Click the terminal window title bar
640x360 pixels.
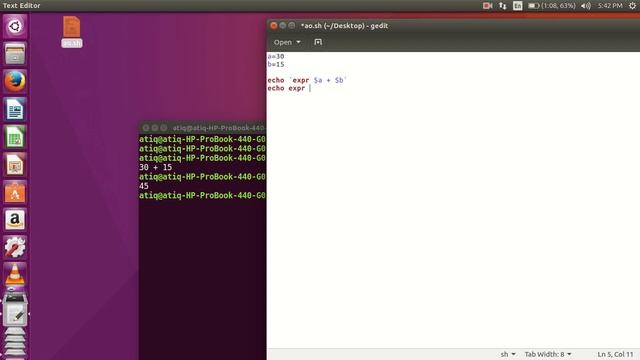tap(202, 128)
